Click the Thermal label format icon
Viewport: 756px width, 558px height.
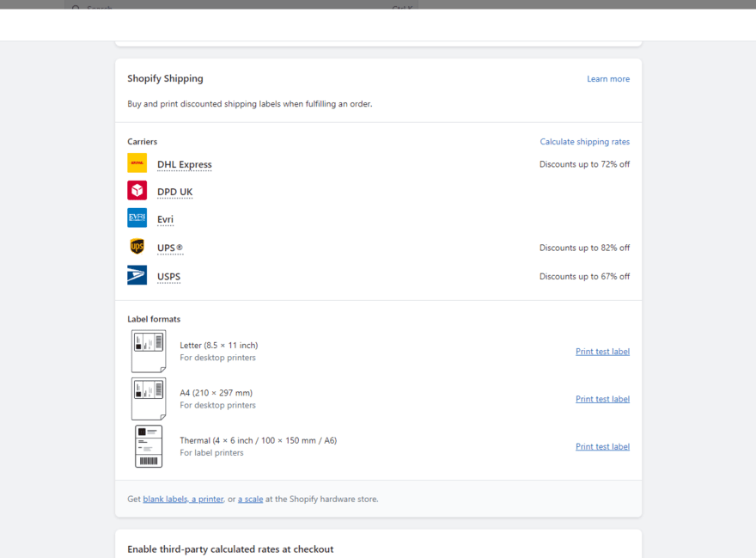[x=149, y=446]
